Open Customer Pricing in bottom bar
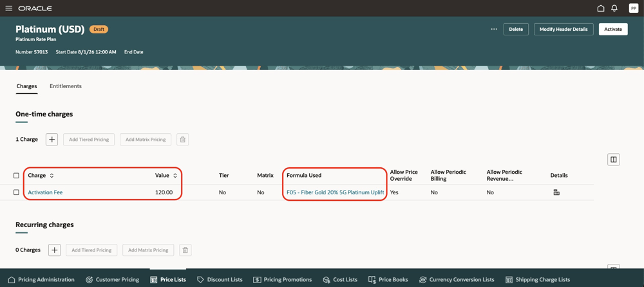Screen dimensions: 644x287 tap(111, 279)
